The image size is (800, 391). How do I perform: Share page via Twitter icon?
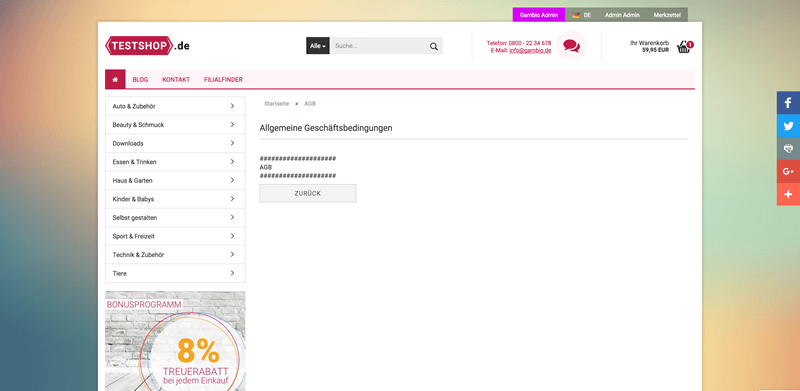point(788,126)
